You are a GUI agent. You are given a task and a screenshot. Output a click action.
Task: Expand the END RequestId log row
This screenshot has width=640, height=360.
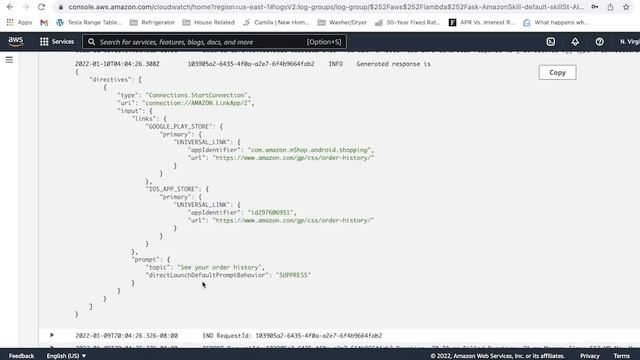click(x=52, y=335)
